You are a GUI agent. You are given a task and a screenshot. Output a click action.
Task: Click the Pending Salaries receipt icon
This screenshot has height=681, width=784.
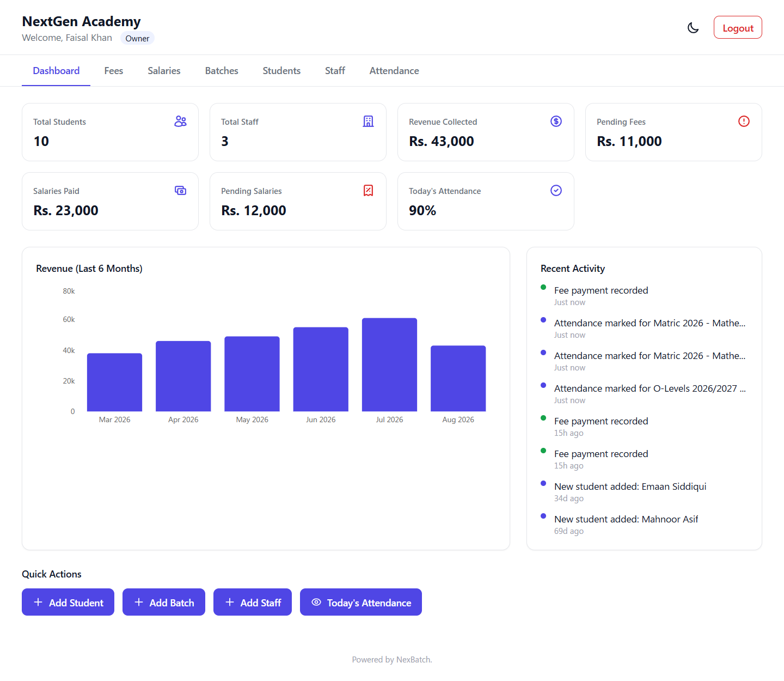pyautogui.click(x=369, y=190)
